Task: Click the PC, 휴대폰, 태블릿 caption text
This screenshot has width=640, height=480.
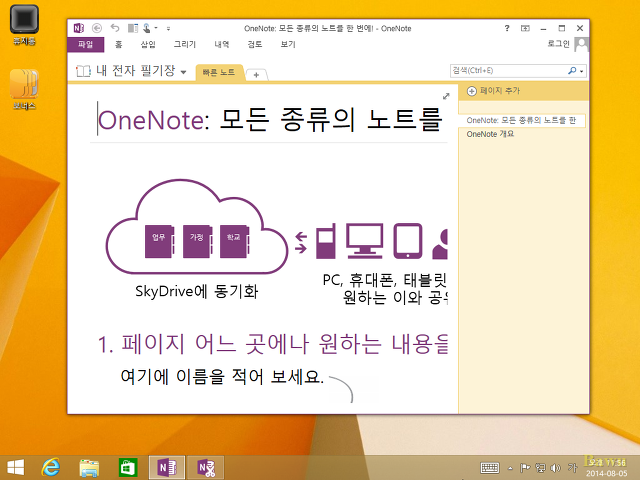Action: 384,280
